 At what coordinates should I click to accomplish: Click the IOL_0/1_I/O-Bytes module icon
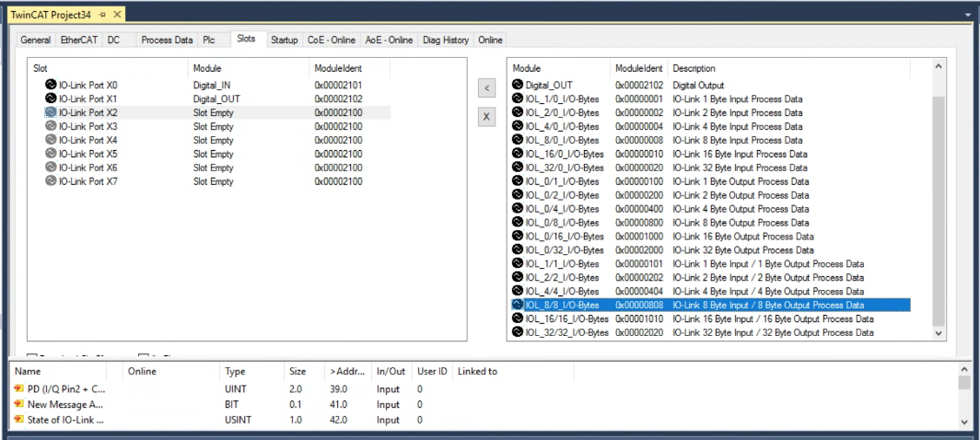(x=518, y=181)
